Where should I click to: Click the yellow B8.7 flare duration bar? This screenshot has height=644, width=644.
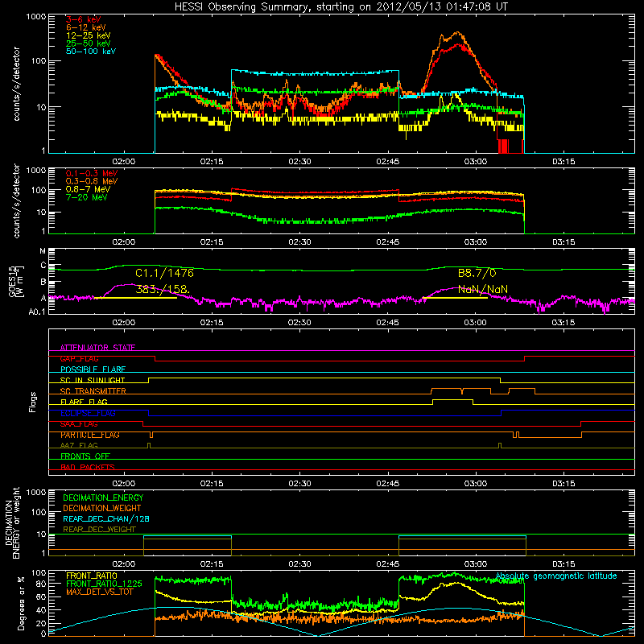click(455, 298)
